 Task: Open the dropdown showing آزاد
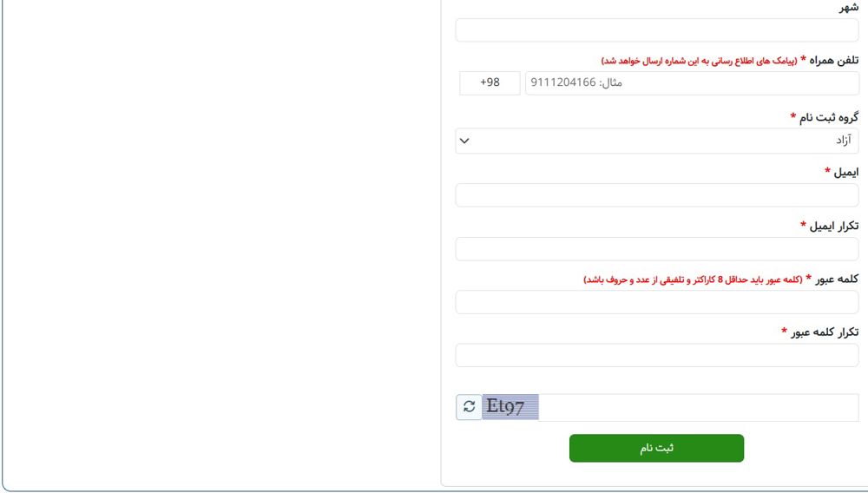(x=657, y=141)
